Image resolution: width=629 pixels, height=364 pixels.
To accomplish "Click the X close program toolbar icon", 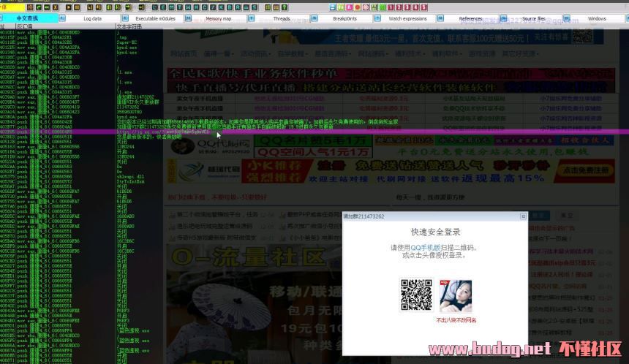I will point(56,7).
